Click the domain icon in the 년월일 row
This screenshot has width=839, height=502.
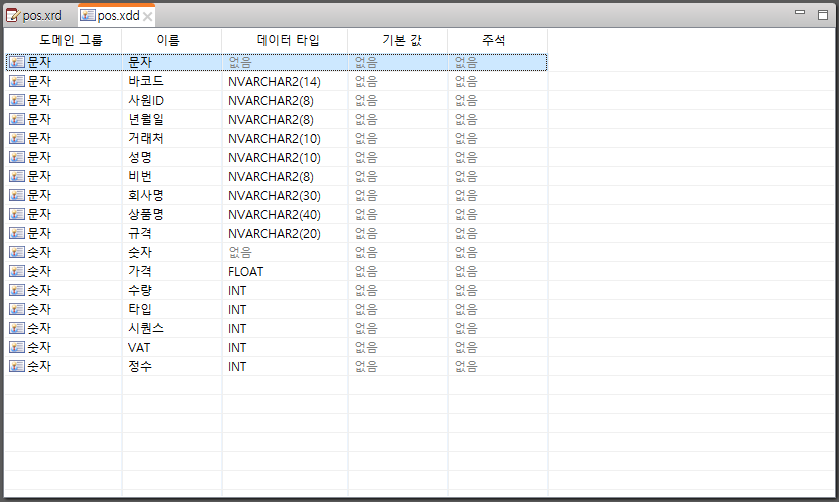[x=17, y=119]
